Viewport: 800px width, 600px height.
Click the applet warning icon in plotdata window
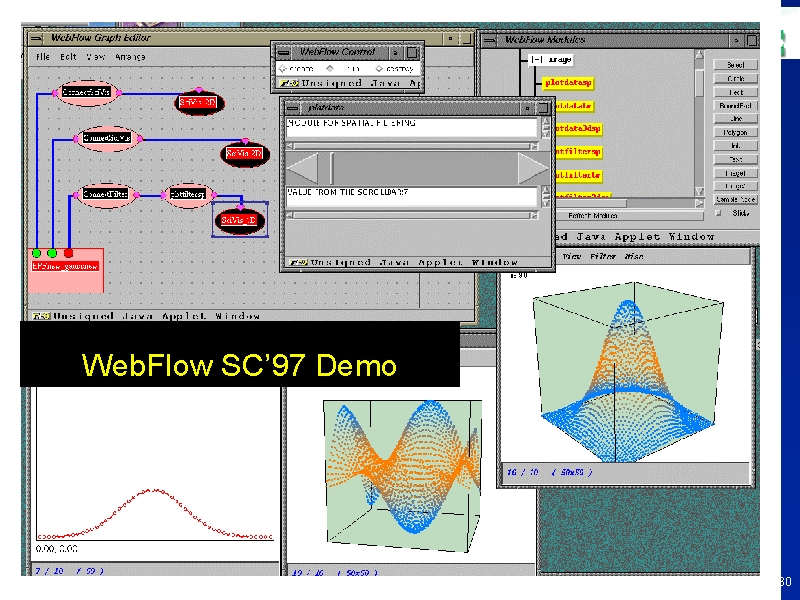click(x=298, y=262)
